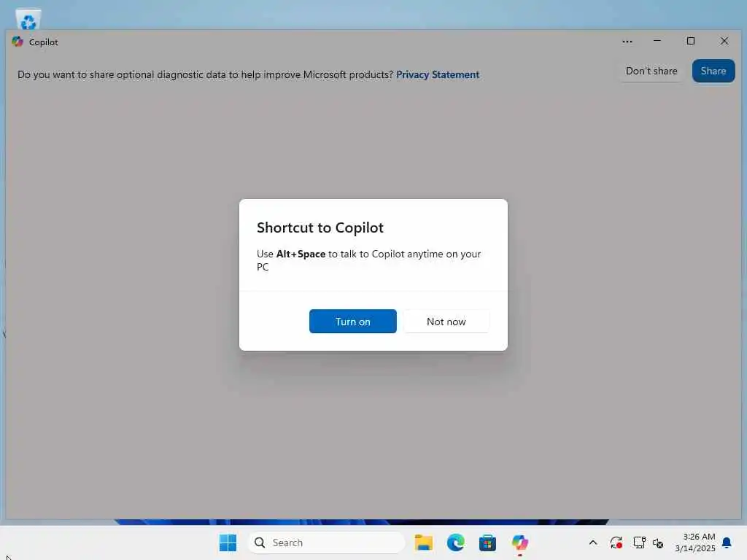Dismiss the dialog with Not now

click(x=446, y=322)
